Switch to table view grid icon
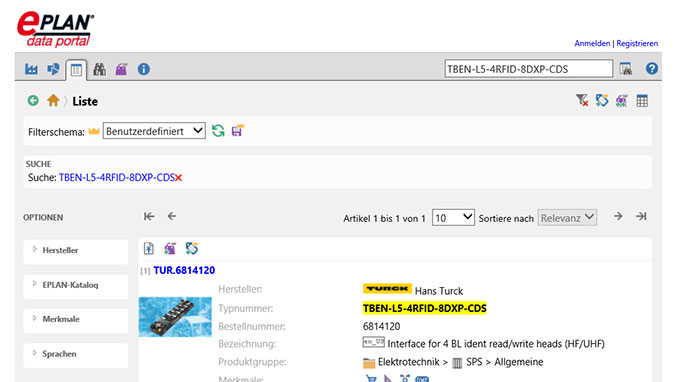 pos(642,101)
